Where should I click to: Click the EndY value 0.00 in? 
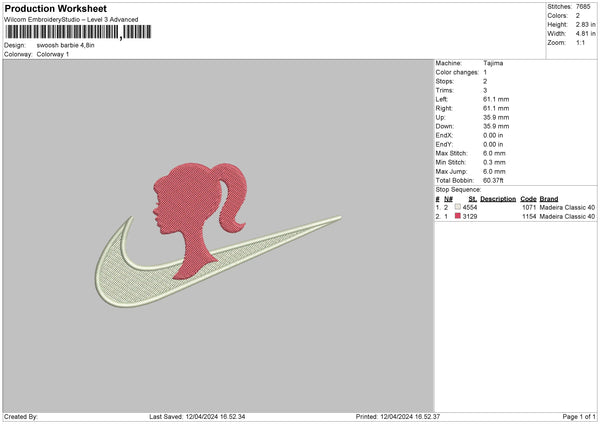pyautogui.click(x=493, y=144)
